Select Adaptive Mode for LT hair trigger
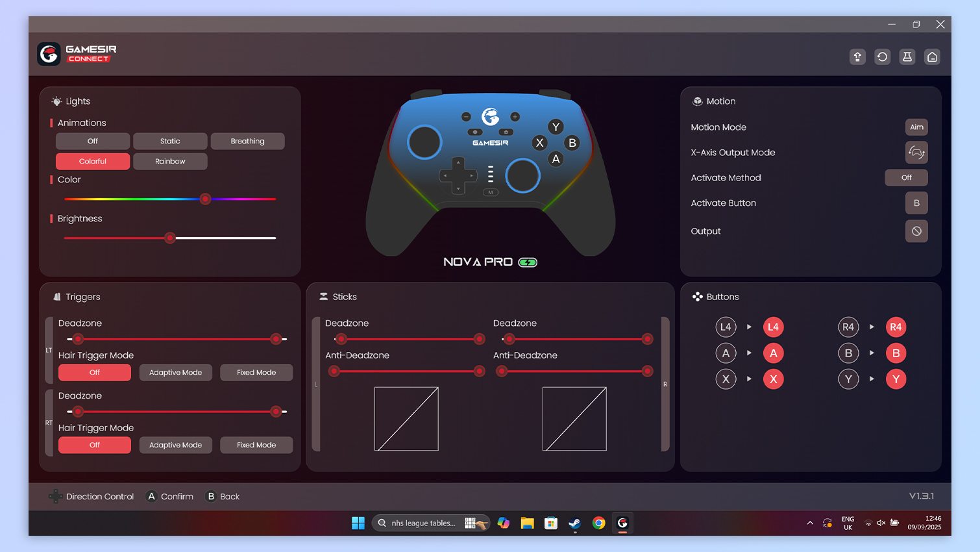980x552 pixels. tap(175, 373)
